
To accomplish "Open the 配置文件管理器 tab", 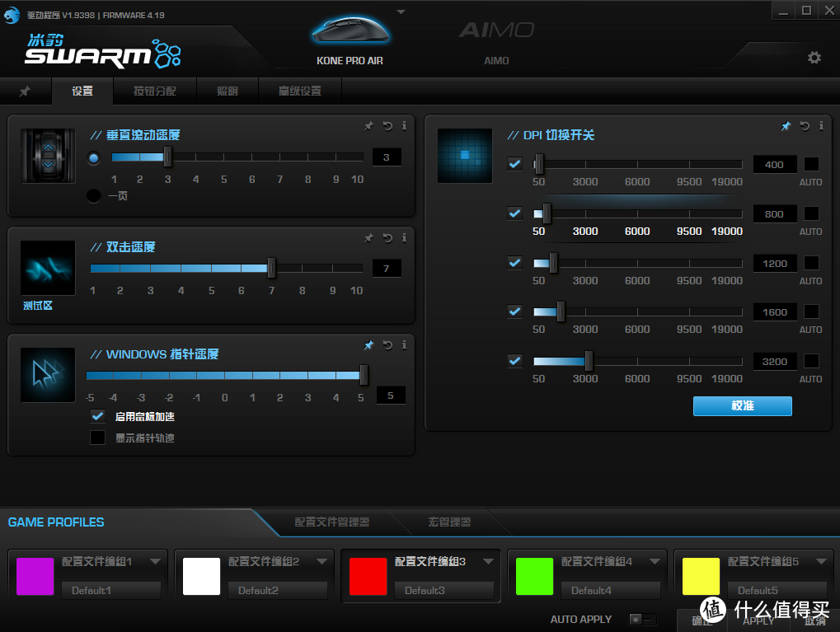I will point(332,522).
